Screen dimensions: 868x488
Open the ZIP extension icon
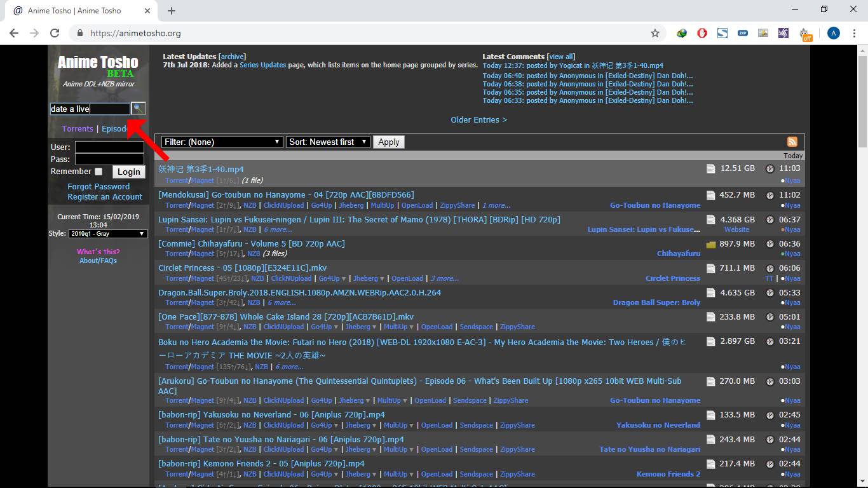743,33
